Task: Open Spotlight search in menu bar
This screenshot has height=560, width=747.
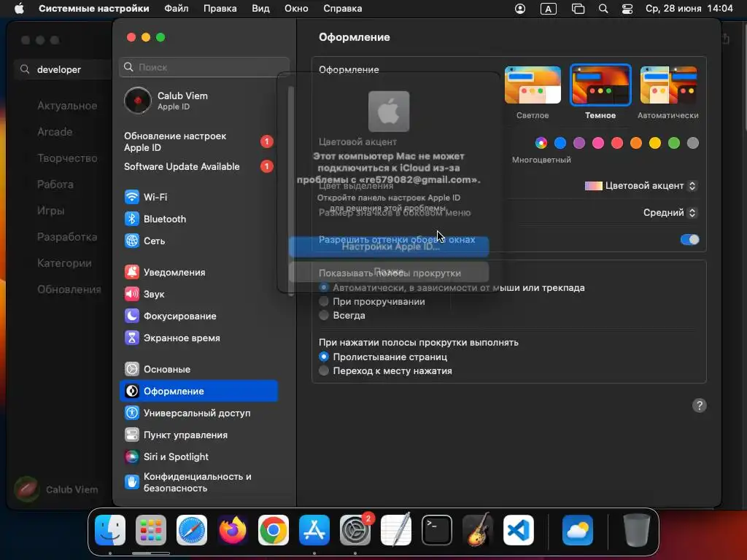Action: (603, 9)
